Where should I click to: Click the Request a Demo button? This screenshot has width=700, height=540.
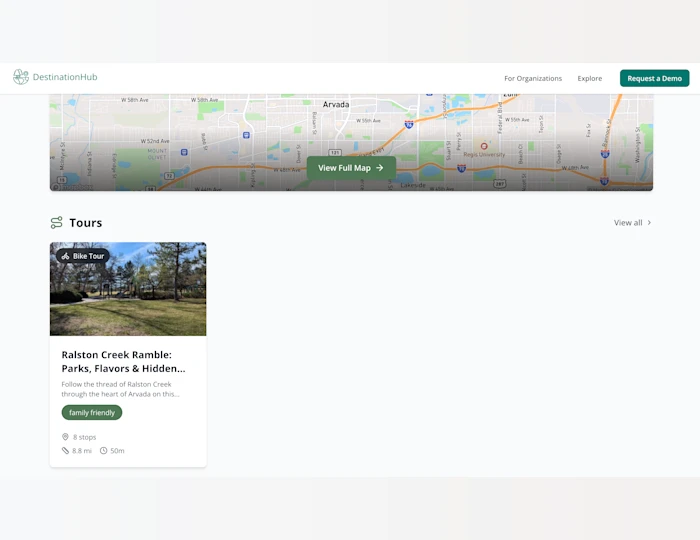point(654,79)
